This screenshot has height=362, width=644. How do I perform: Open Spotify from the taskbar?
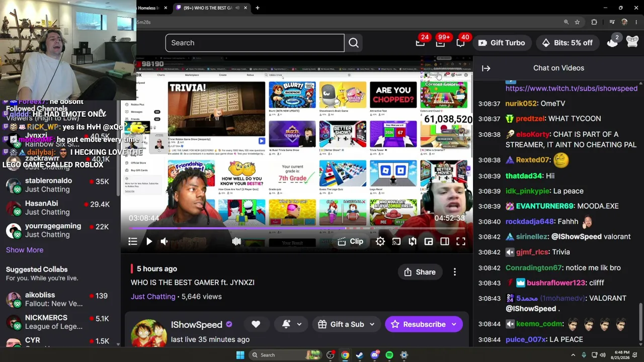(x=389, y=355)
